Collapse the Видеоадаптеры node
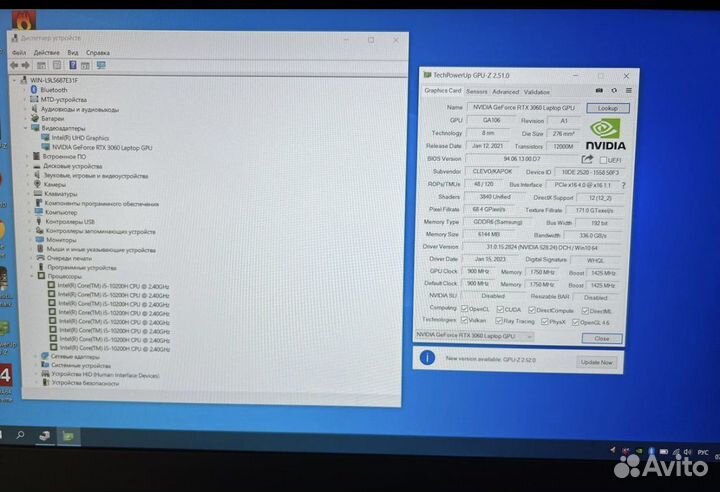The height and width of the screenshot is (492, 720). tap(26, 128)
